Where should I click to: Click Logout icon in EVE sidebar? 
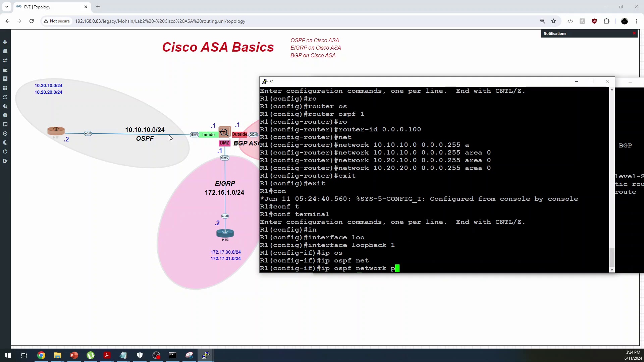coord(5,161)
